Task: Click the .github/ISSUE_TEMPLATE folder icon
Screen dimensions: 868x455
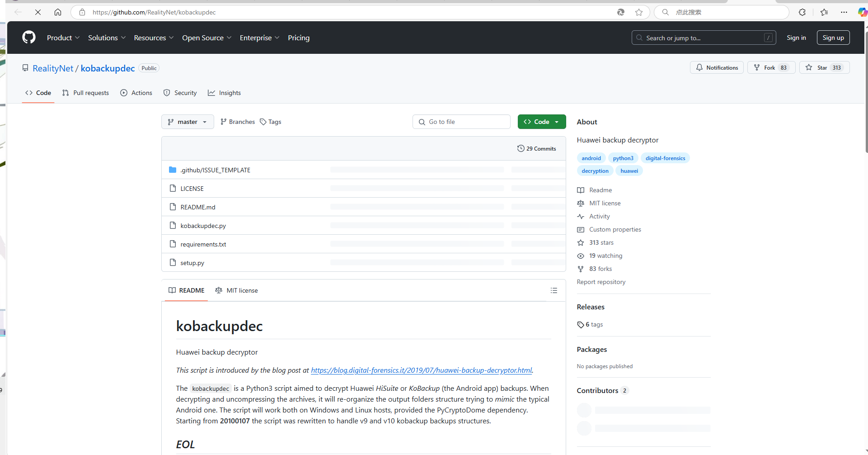Action: click(x=173, y=170)
